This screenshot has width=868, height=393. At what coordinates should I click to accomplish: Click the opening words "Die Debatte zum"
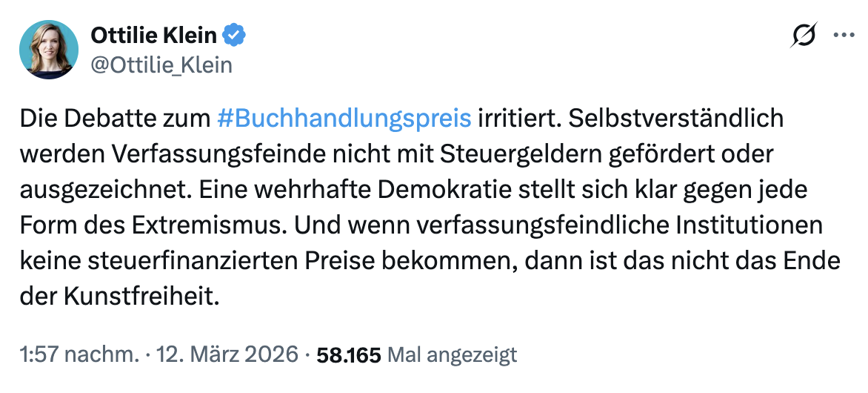[116, 118]
